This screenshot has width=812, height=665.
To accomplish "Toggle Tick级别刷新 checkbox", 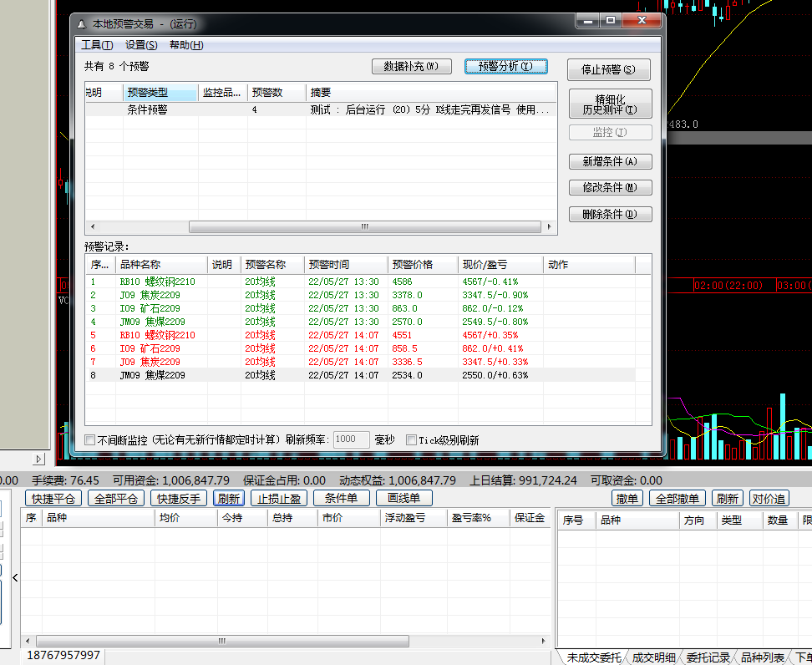I will [412, 440].
